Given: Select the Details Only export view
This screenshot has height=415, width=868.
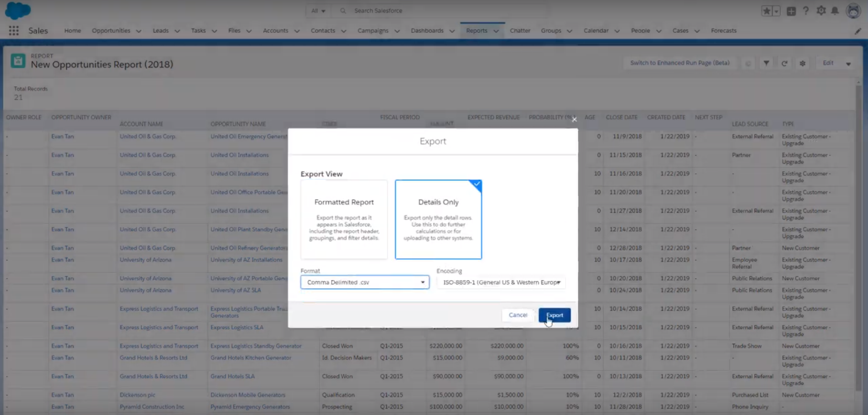Looking at the screenshot, I should 439,220.
